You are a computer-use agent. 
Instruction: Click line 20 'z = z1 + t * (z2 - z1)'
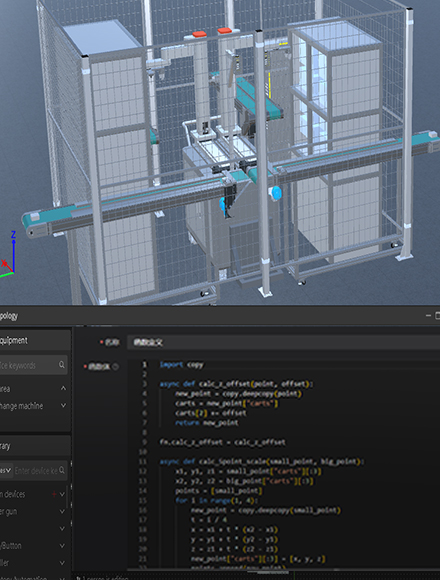pos(234,549)
